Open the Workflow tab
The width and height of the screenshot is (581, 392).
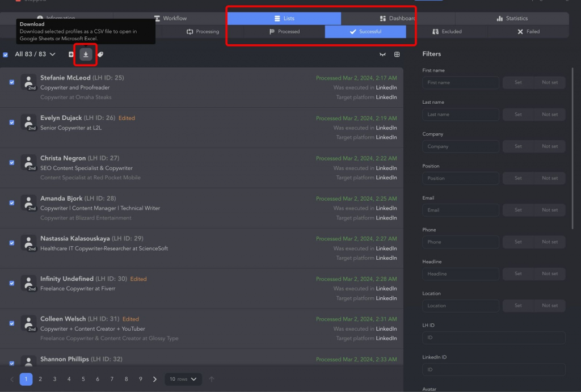[x=170, y=19]
